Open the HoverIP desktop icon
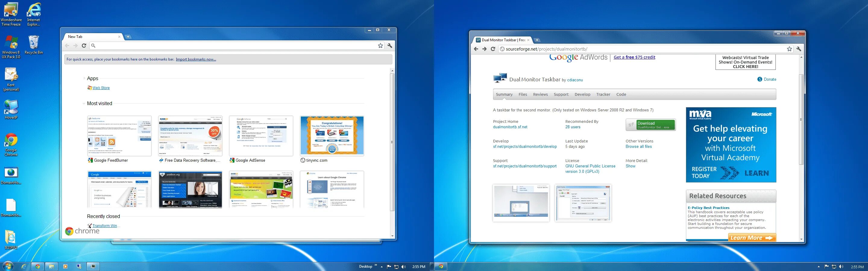The height and width of the screenshot is (271, 868). point(11,110)
